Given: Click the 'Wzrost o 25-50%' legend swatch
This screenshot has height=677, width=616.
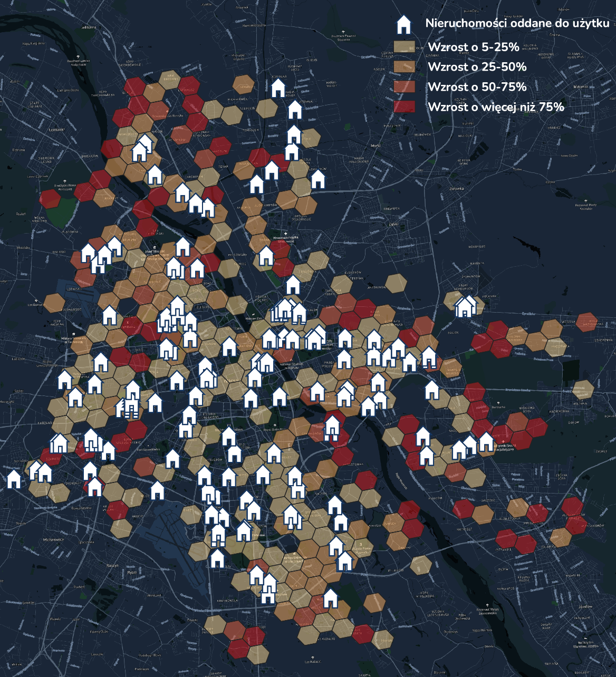Looking at the screenshot, I should click(404, 67).
